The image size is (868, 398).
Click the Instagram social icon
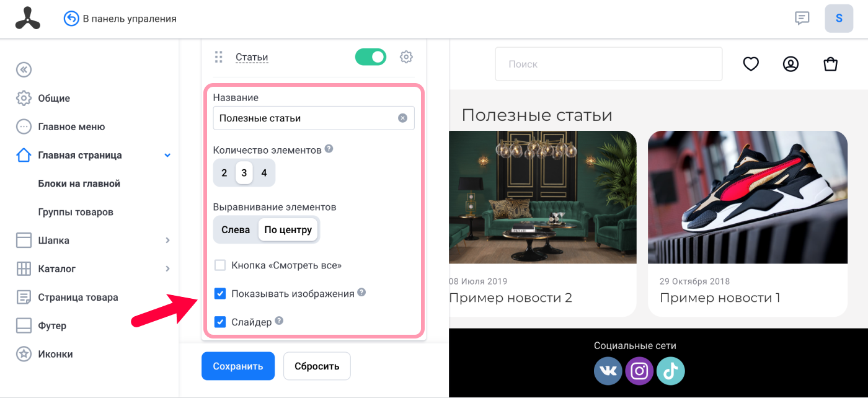(x=639, y=371)
